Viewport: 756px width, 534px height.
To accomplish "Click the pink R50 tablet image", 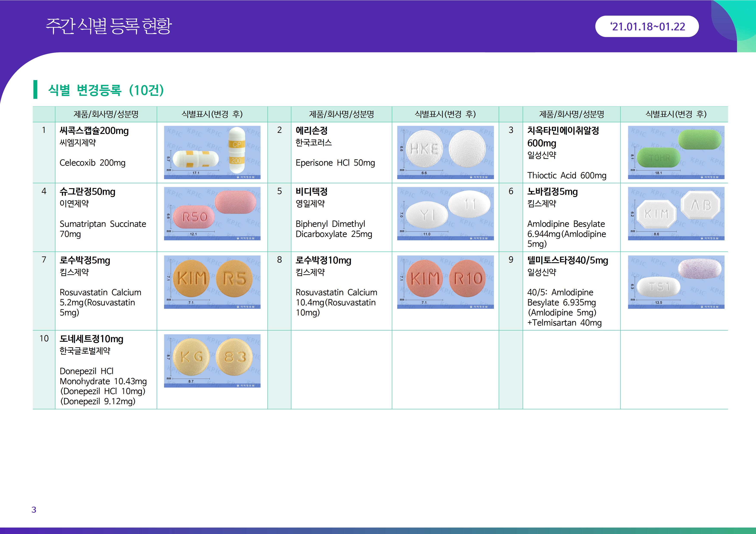I will point(212,214).
